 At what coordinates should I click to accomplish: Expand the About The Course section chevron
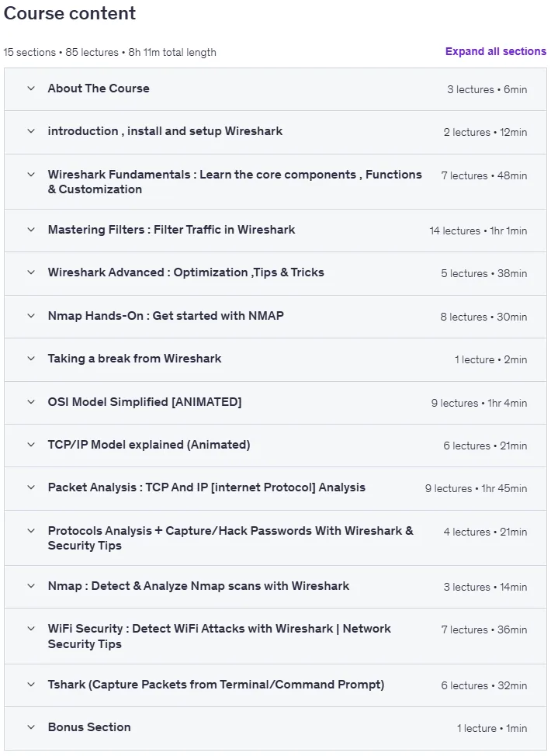coord(31,88)
